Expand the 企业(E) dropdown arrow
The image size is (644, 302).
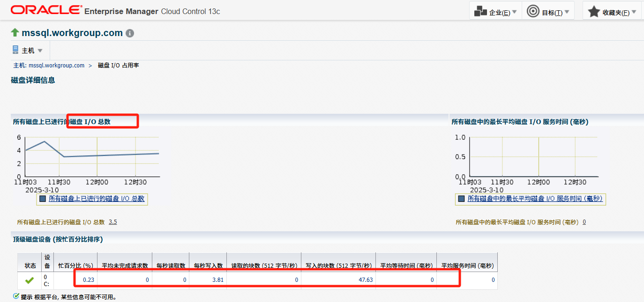point(515,12)
